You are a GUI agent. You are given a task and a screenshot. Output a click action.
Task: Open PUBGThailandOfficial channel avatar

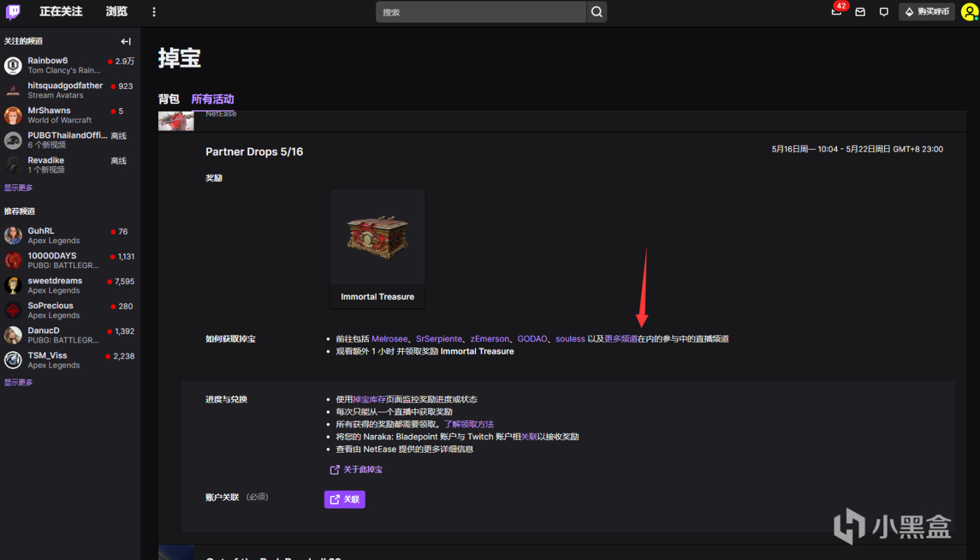click(x=13, y=140)
